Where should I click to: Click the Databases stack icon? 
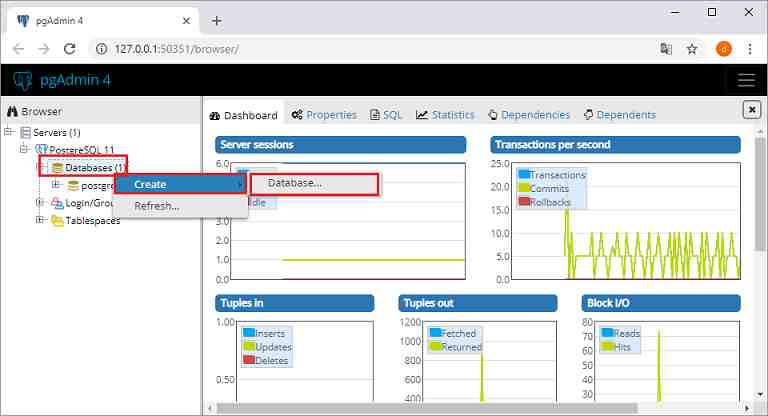click(57, 168)
